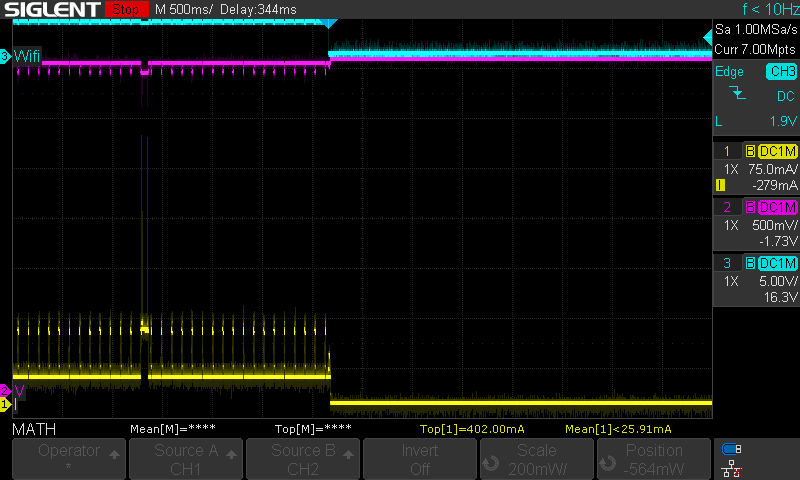
Task: Click the trigger delay position marker triangle
Action: (329, 23)
